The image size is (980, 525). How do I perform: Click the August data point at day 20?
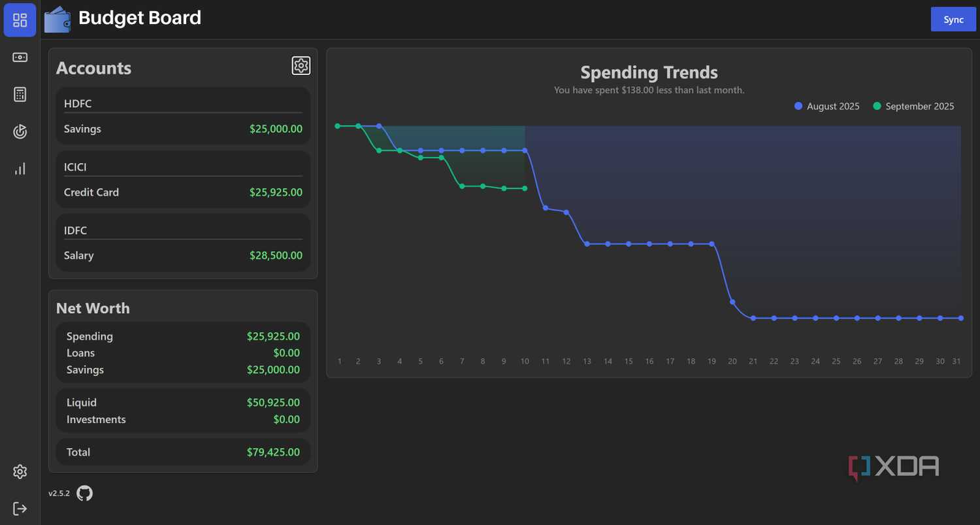coord(732,302)
